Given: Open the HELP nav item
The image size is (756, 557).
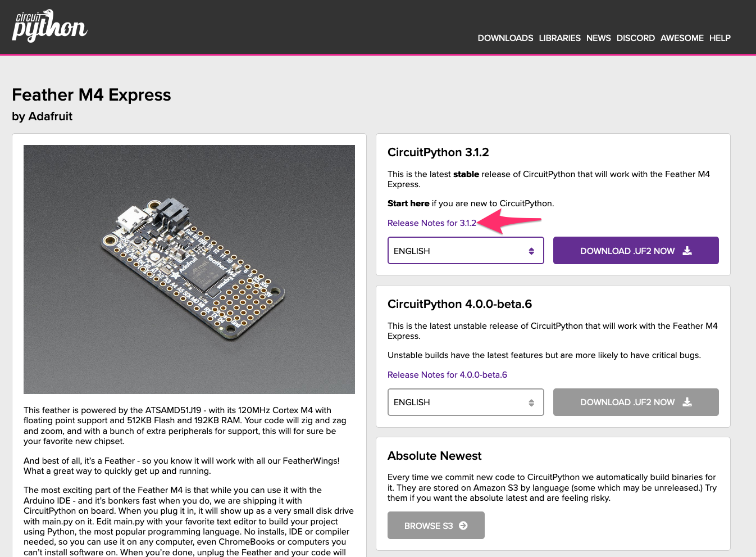Looking at the screenshot, I should tap(719, 38).
